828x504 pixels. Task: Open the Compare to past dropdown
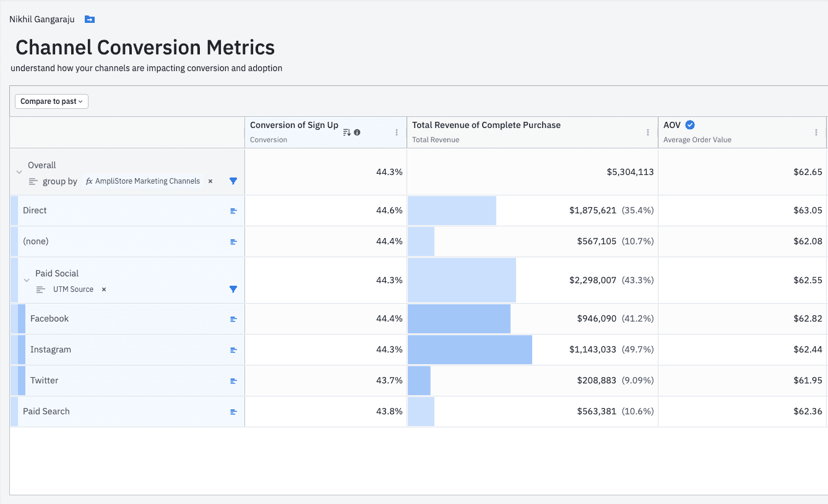coord(51,101)
